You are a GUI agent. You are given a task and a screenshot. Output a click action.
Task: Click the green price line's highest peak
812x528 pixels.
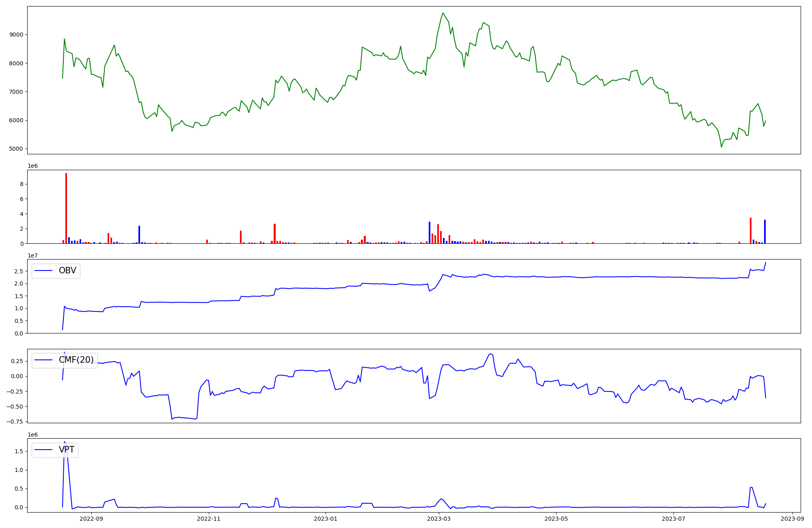tap(443, 13)
